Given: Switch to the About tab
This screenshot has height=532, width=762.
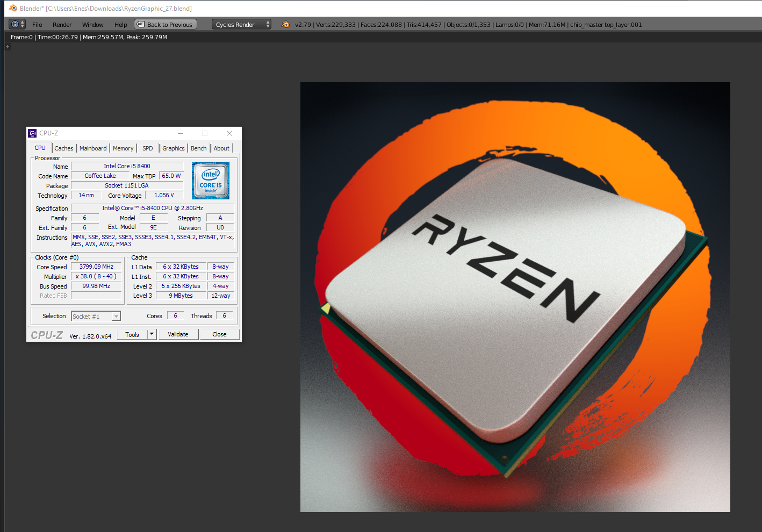Looking at the screenshot, I should [221, 148].
